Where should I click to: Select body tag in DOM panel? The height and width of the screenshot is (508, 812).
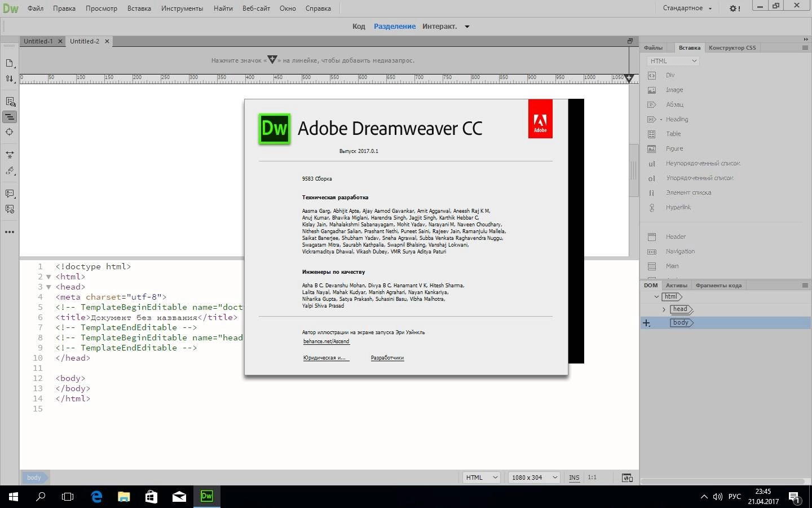681,323
